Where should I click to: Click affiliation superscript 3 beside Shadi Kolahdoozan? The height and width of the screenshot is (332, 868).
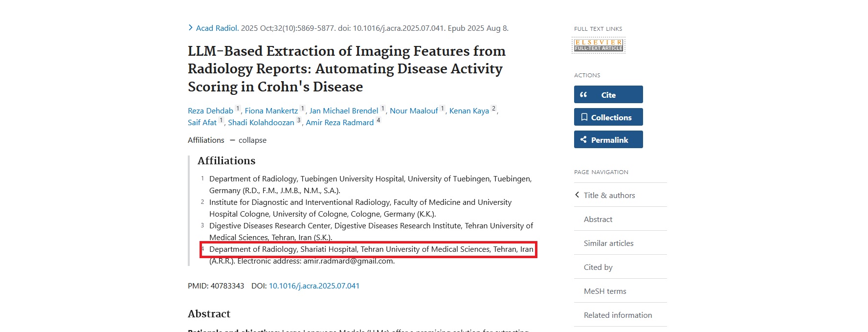pos(299,120)
